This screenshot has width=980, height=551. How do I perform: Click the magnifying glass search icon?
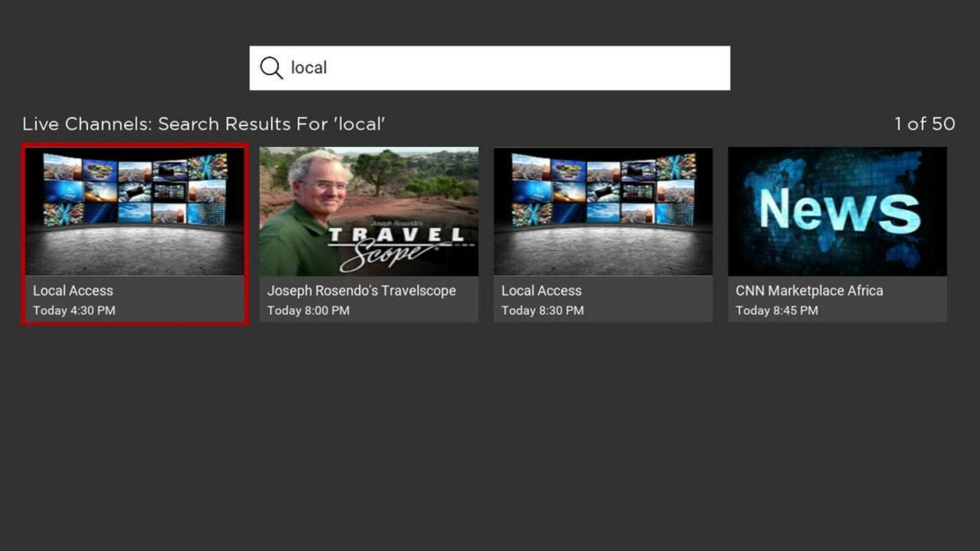click(x=271, y=67)
